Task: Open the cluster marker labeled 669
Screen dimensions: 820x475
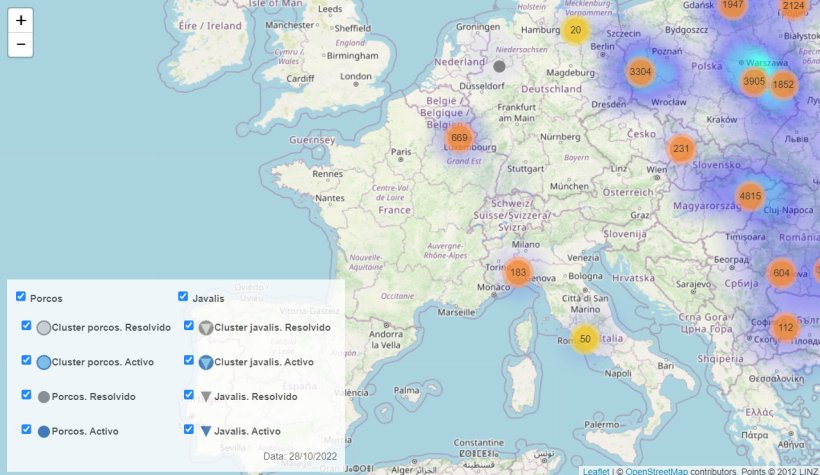Action: (x=459, y=138)
